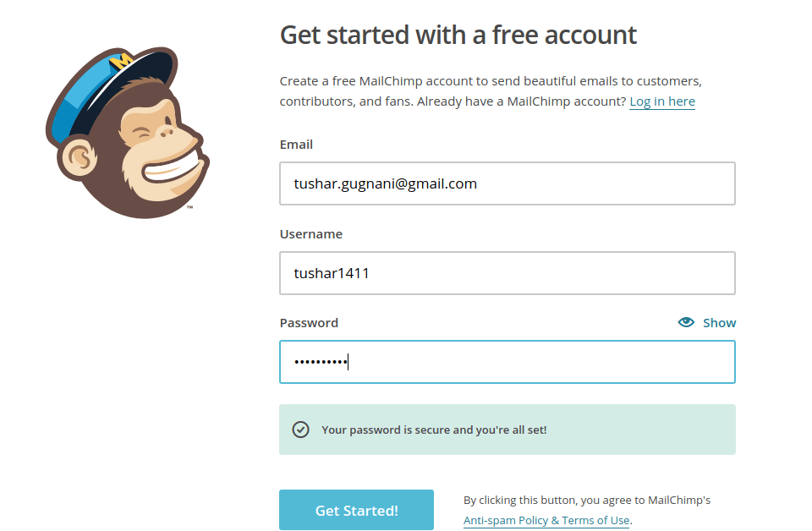The image size is (812, 531).
Task: Click the eye symbol above the password field
Action: click(x=685, y=322)
